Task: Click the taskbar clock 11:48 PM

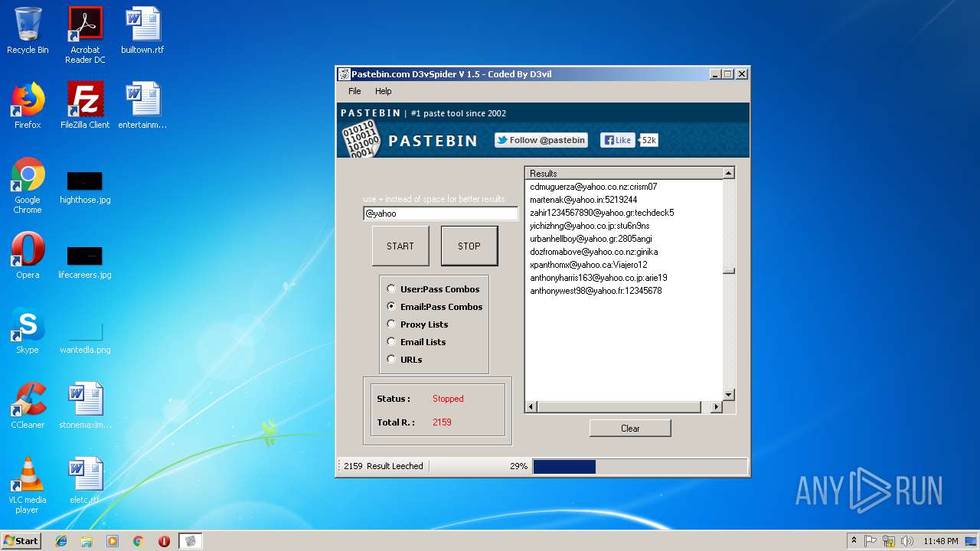Action: tap(940, 541)
